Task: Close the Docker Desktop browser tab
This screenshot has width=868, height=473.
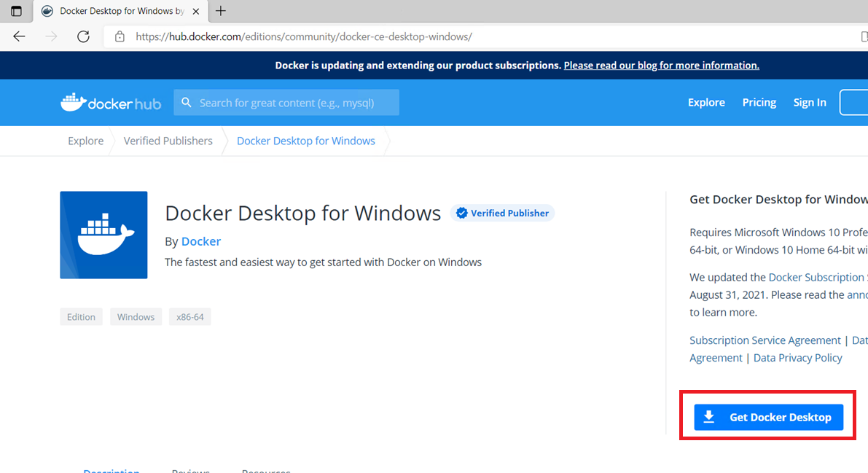Action: pyautogui.click(x=195, y=11)
